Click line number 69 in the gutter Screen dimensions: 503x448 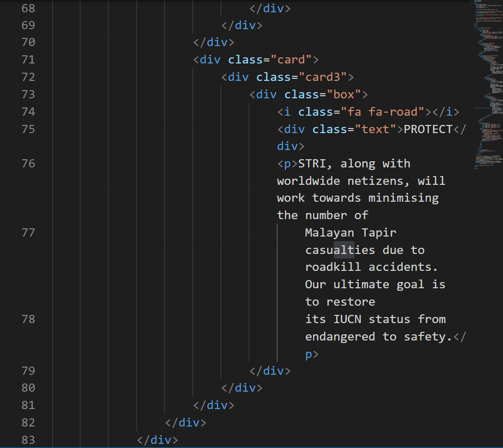28,26
